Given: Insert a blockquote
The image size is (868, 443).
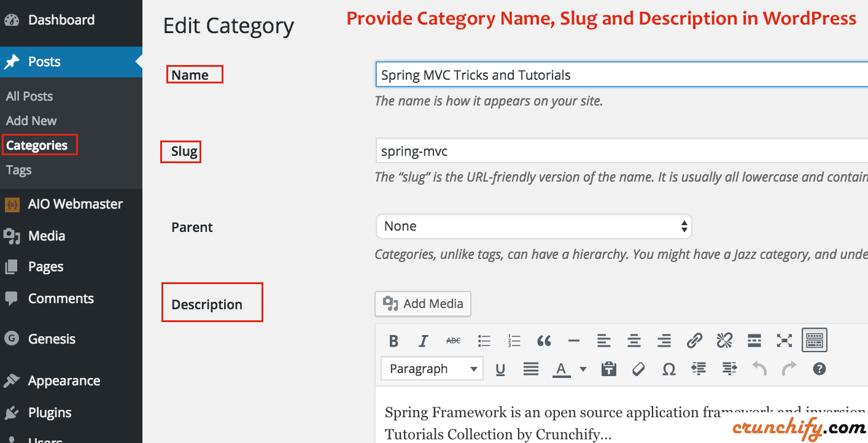Looking at the screenshot, I should (544, 340).
